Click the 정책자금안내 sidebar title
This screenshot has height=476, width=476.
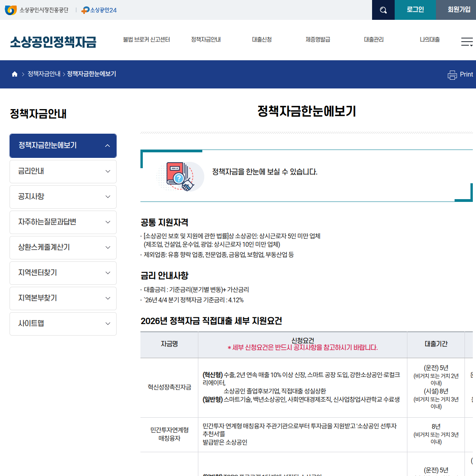[38, 114]
